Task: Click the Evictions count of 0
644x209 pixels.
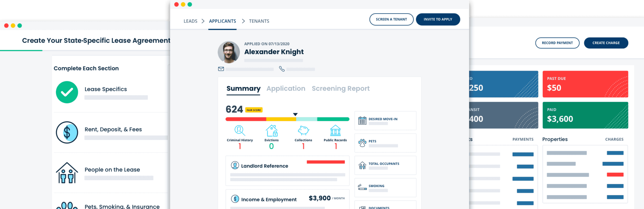Action: pos(271,146)
